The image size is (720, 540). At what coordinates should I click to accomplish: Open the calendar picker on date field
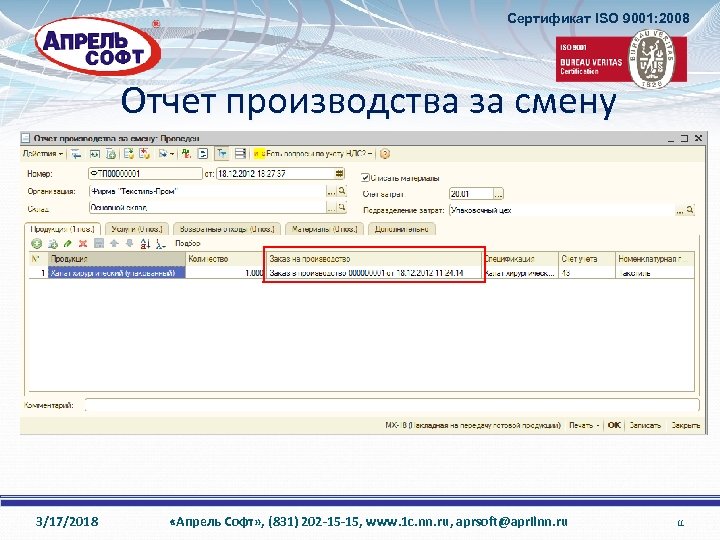pos(339,174)
